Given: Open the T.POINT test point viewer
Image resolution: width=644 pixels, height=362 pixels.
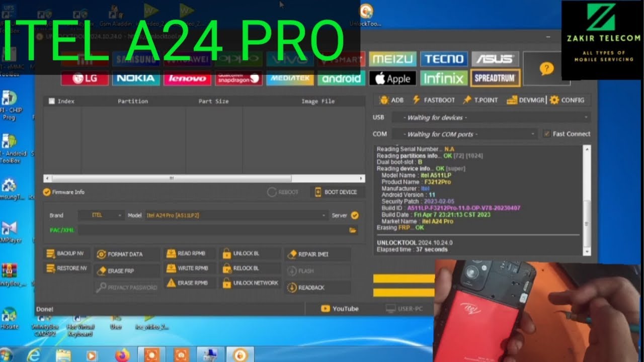Looking at the screenshot, I should 480,100.
